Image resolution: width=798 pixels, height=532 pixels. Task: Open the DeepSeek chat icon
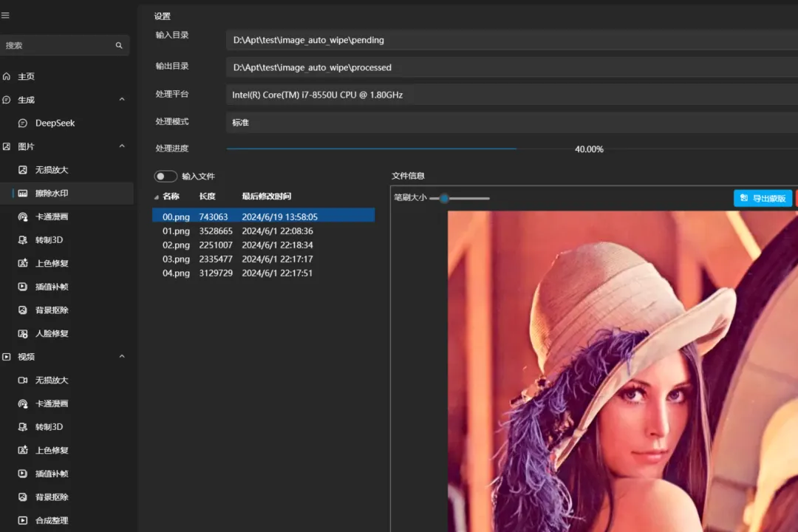click(22, 123)
